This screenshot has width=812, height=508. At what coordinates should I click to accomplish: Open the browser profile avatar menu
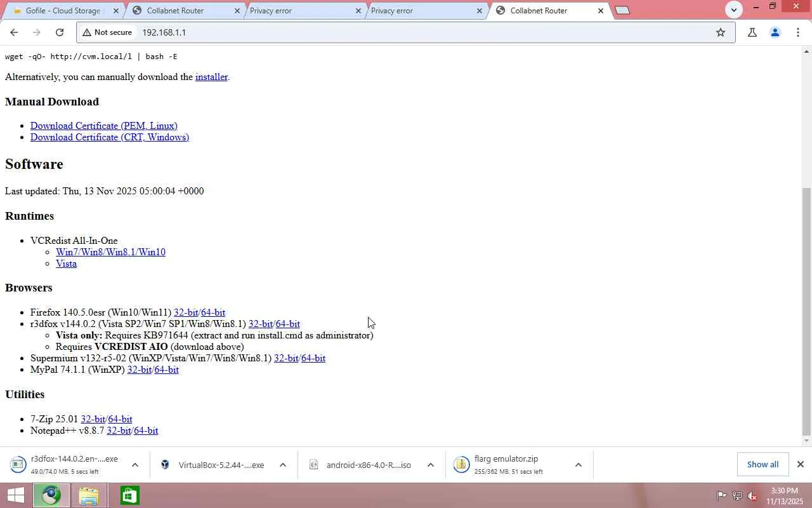coord(775,32)
